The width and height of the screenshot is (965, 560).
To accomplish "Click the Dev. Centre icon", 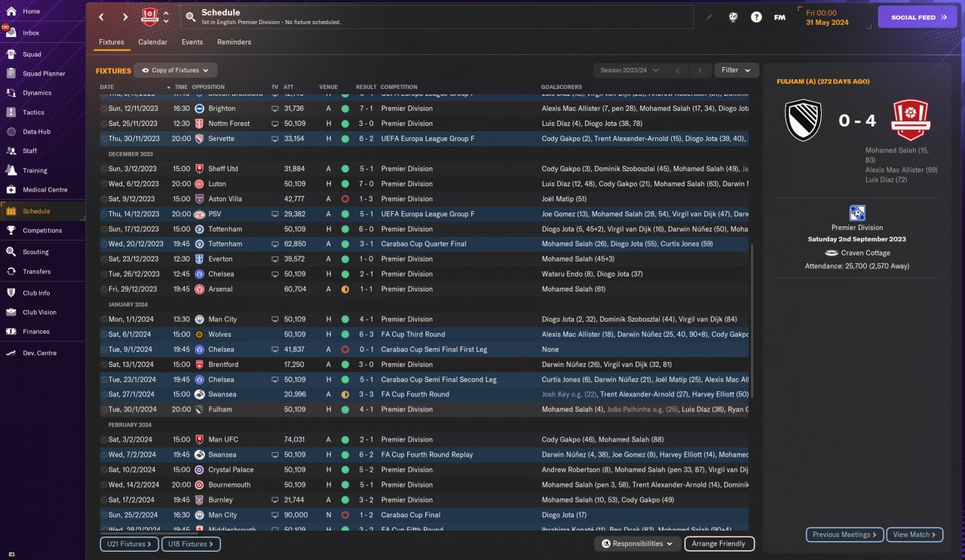I will coord(11,353).
